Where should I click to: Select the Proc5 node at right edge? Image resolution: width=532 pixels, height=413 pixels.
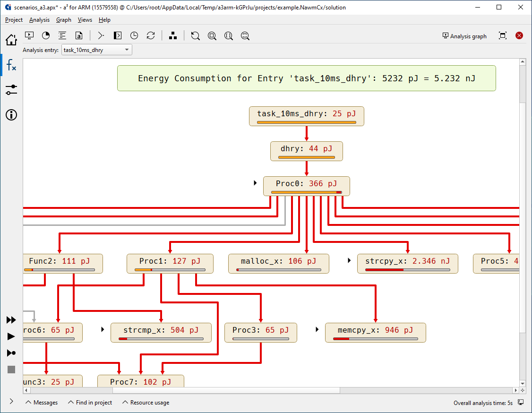pyautogui.click(x=496, y=264)
